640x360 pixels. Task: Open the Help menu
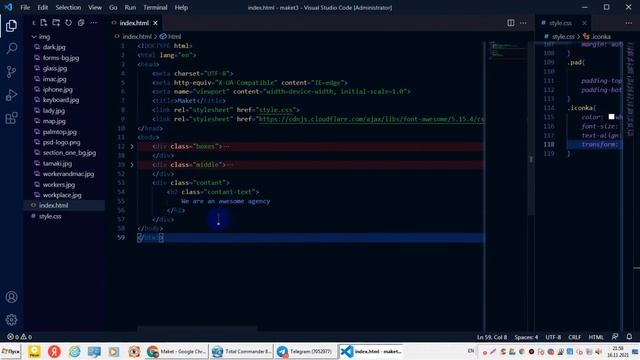point(181,7)
